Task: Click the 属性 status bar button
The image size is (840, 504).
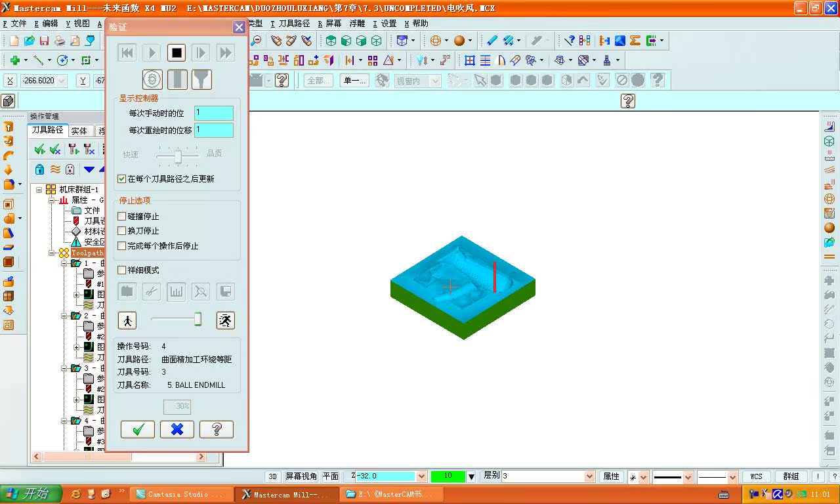Action: pyautogui.click(x=611, y=476)
